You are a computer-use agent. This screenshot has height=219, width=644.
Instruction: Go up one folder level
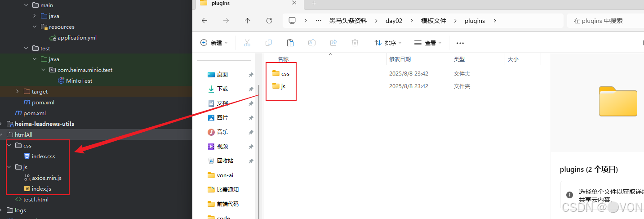[248, 21]
